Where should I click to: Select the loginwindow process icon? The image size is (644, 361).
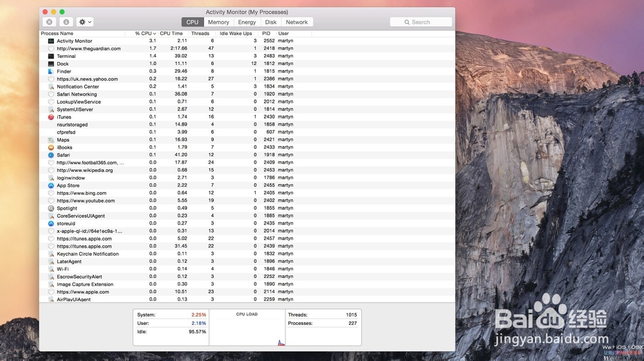click(51, 178)
